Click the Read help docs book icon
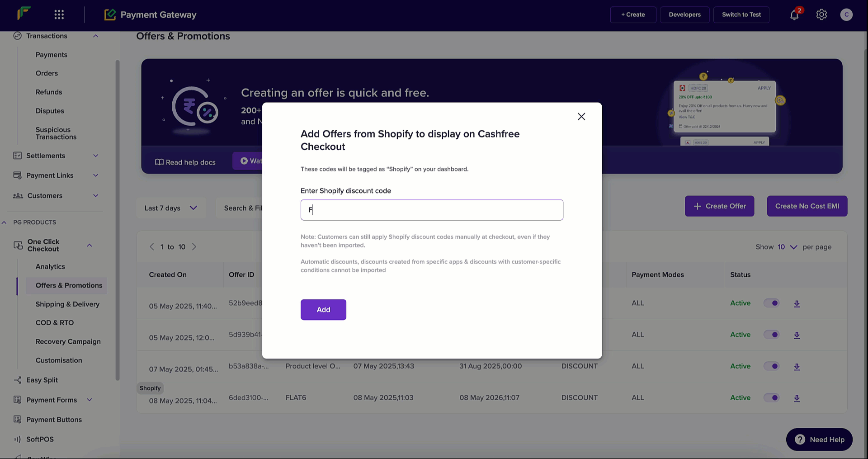 (159, 162)
